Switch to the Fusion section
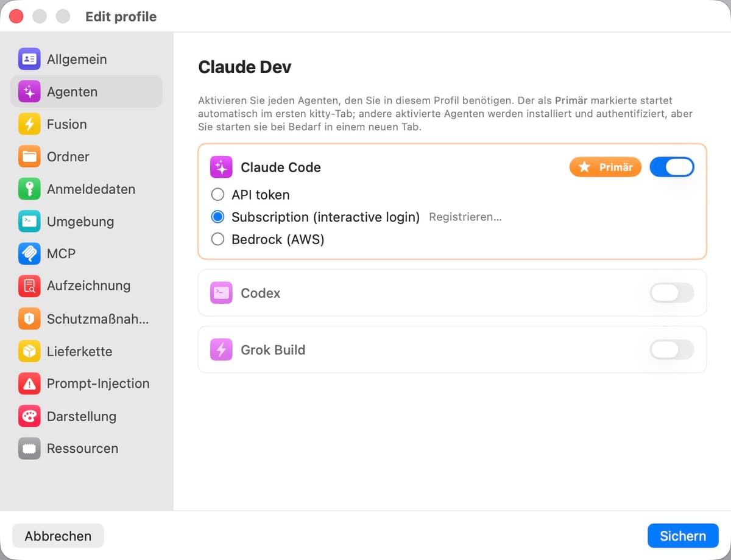This screenshot has width=731, height=560. 87,124
